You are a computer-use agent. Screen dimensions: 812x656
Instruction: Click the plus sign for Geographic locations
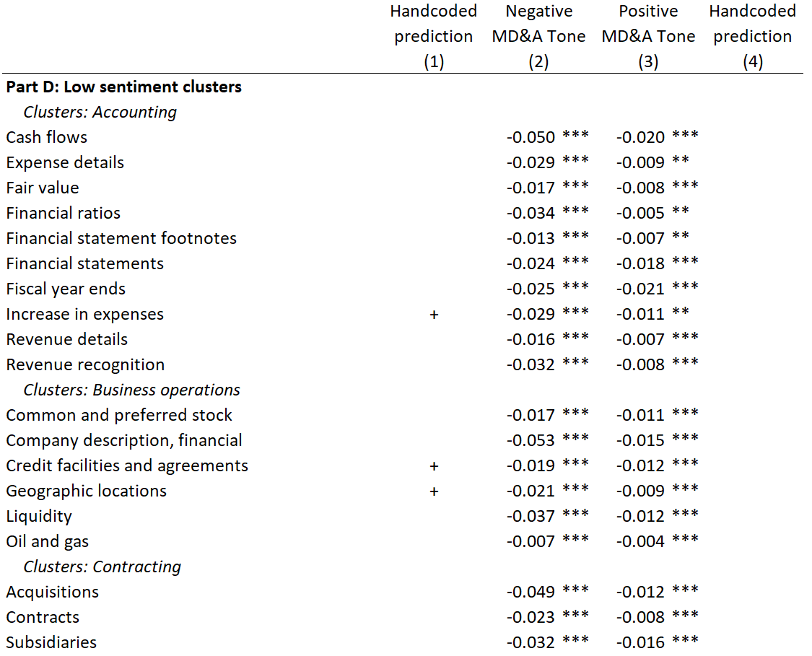tap(434, 491)
